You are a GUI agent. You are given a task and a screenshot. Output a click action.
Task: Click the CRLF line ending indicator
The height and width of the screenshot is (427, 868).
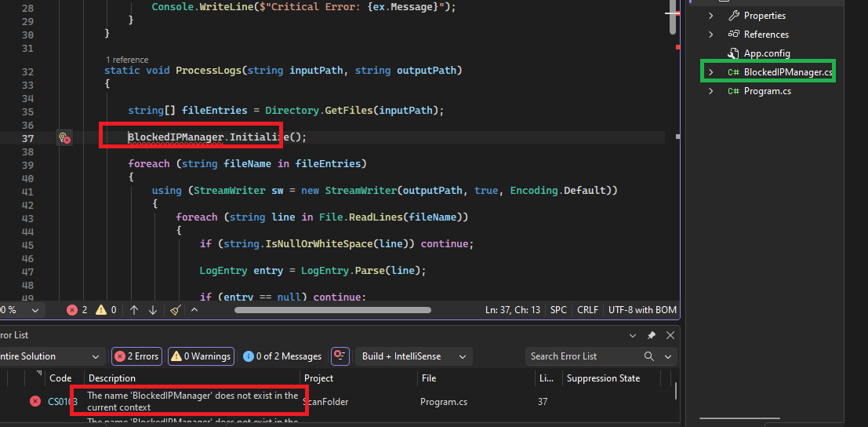coord(587,310)
